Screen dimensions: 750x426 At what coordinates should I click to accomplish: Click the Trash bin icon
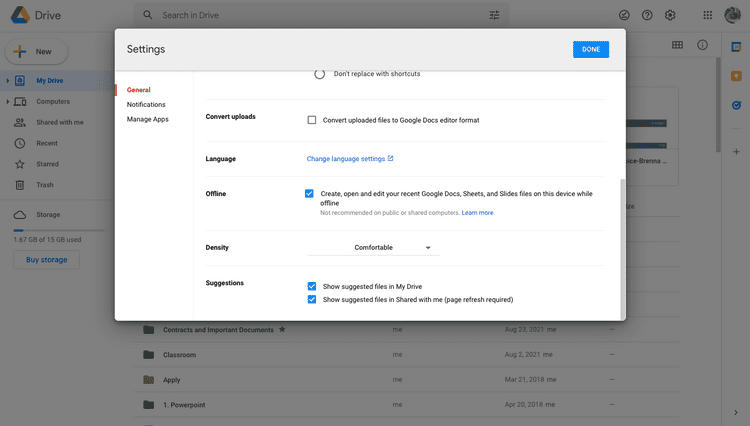[20, 185]
